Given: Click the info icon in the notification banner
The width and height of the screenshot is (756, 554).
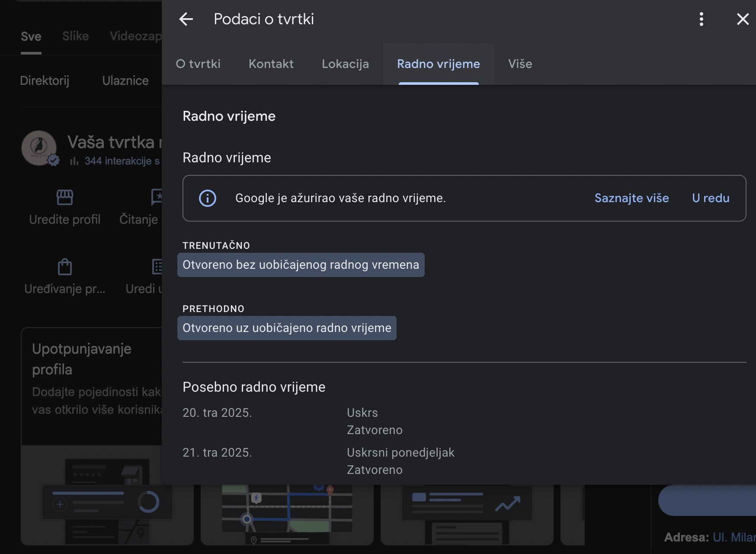Looking at the screenshot, I should tap(208, 198).
